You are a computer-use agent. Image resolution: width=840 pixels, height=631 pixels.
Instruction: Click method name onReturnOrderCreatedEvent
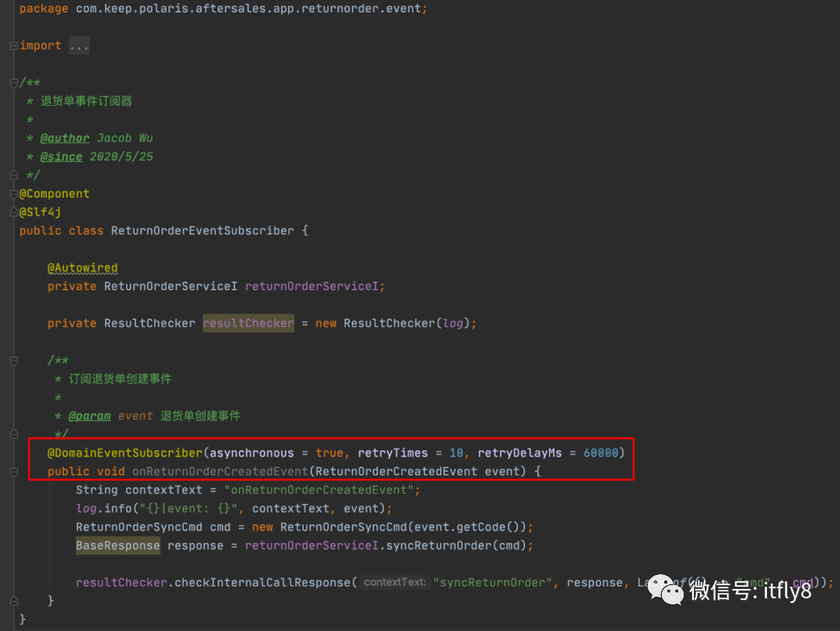[x=220, y=471]
